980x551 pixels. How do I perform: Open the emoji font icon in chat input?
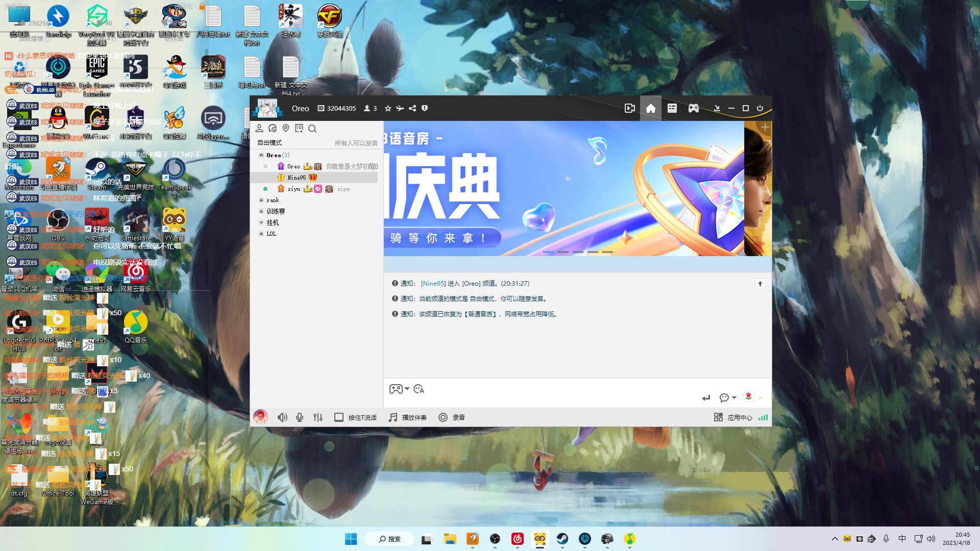(419, 389)
